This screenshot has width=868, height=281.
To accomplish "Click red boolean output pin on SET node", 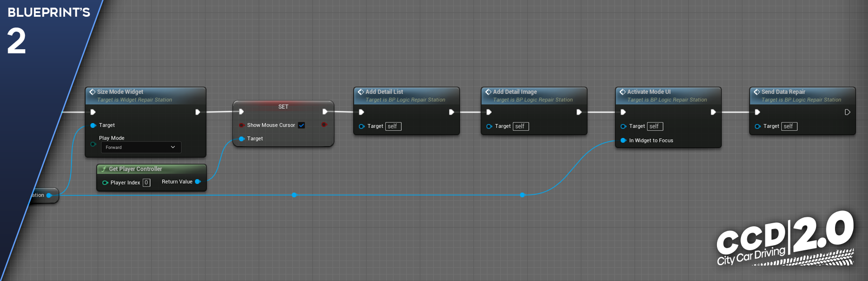I will [x=324, y=125].
